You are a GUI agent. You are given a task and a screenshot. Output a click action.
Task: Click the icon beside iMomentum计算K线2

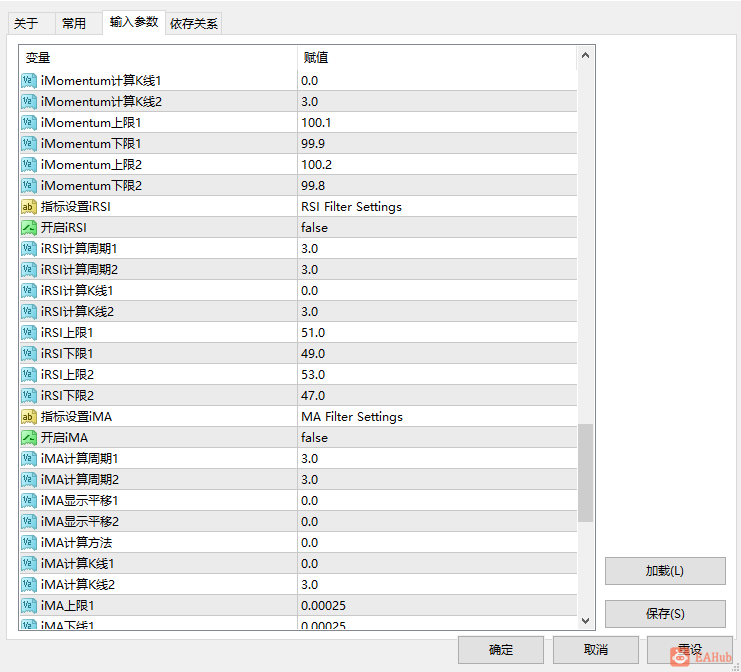coord(29,102)
